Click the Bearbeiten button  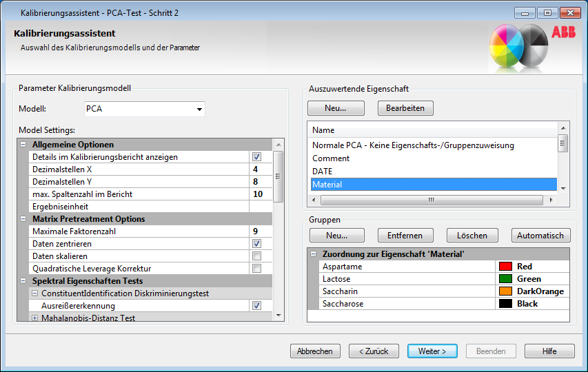405,108
